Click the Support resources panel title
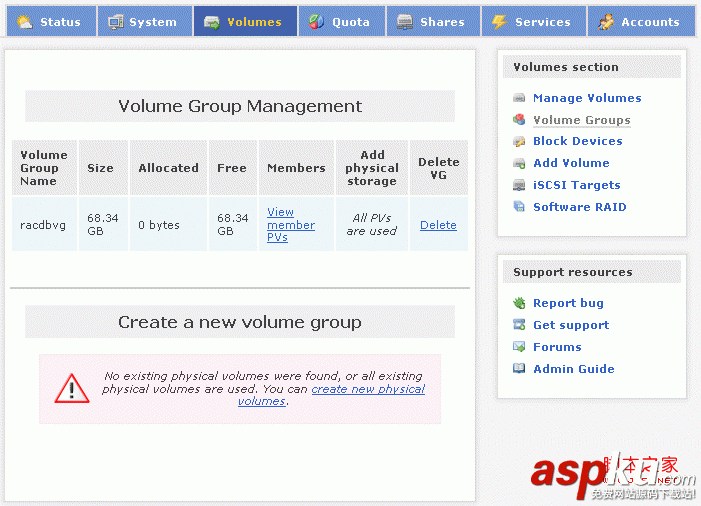 coord(573,272)
